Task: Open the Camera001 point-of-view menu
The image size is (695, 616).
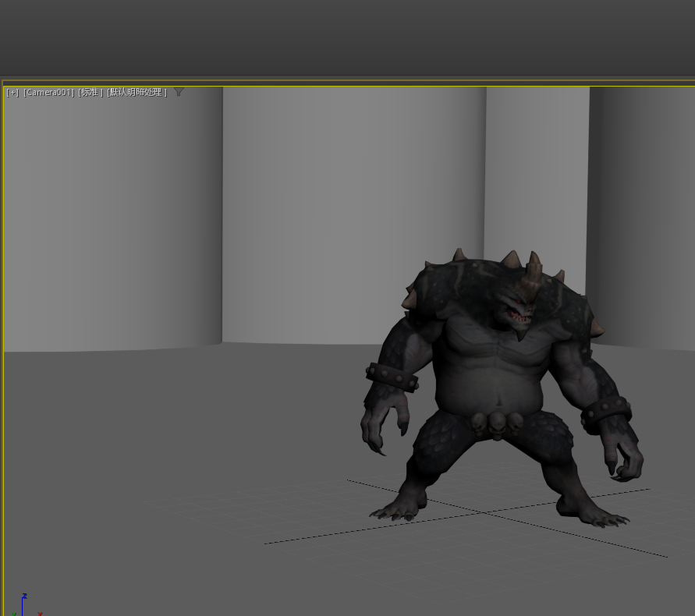Action: click(48, 93)
